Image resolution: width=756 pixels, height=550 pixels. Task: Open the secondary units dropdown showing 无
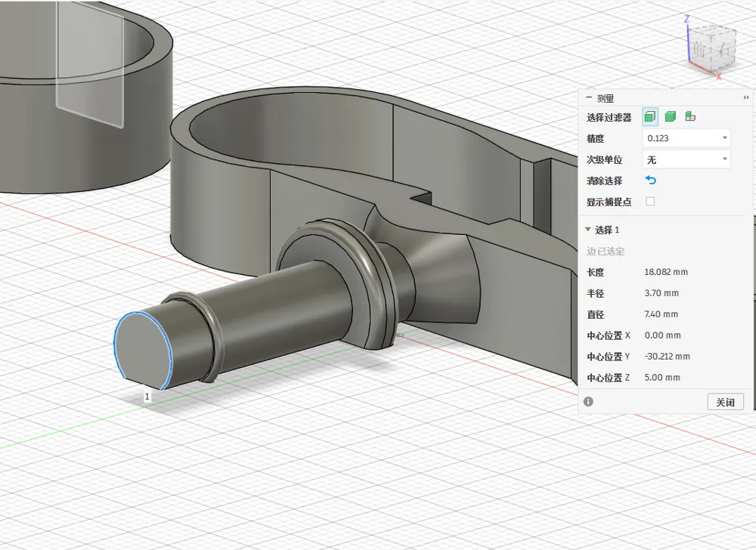click(686, 159)
